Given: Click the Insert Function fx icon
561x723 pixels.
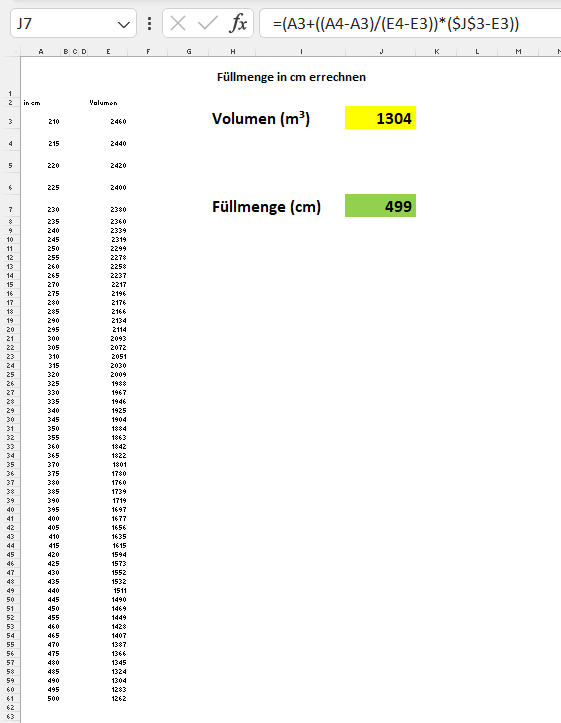Looking at the screenshot, I should 238,23.
